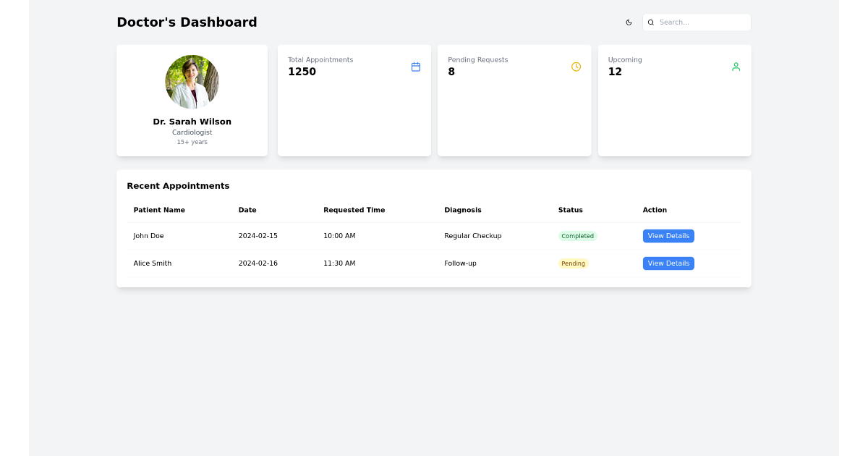Image resolution: width=868 pixels, height=456 pixels.
Task: Open the Doctor's Dashboard heading
Action: [x=187, y=22]
